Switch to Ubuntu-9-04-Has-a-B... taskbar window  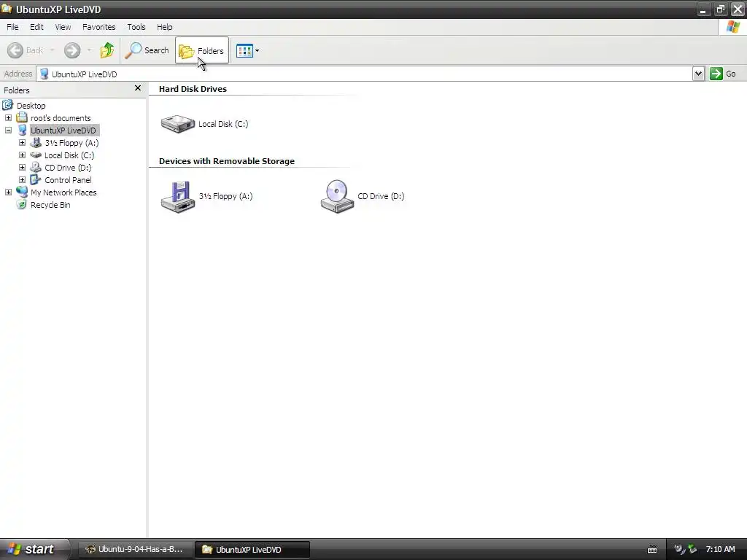click(x=136, y=549)
